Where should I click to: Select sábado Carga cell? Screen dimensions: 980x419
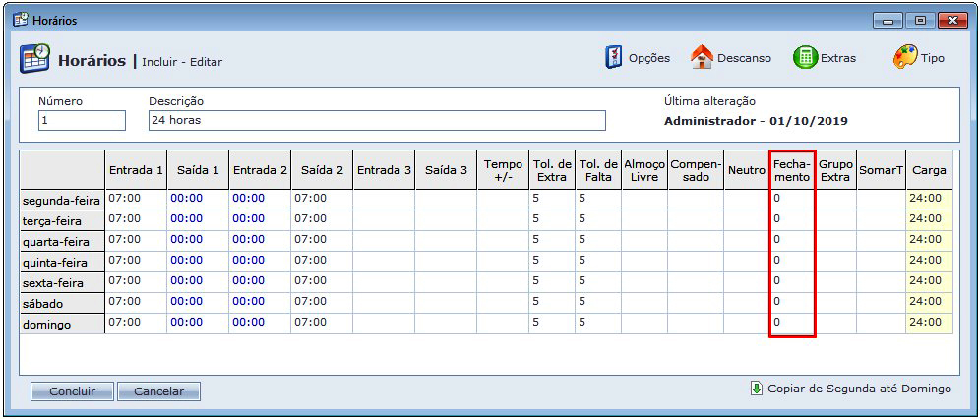pyautogui.click(x=929, y=302)
